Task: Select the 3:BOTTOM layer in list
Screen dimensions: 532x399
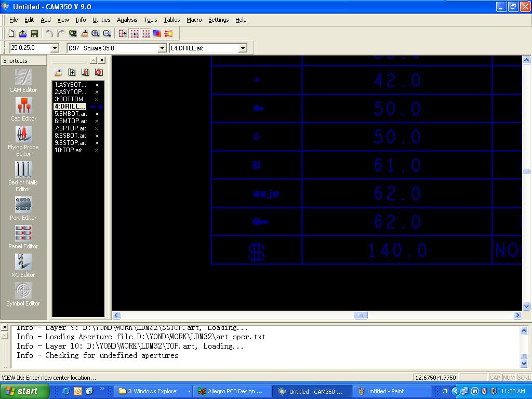Action: point(71,99)
